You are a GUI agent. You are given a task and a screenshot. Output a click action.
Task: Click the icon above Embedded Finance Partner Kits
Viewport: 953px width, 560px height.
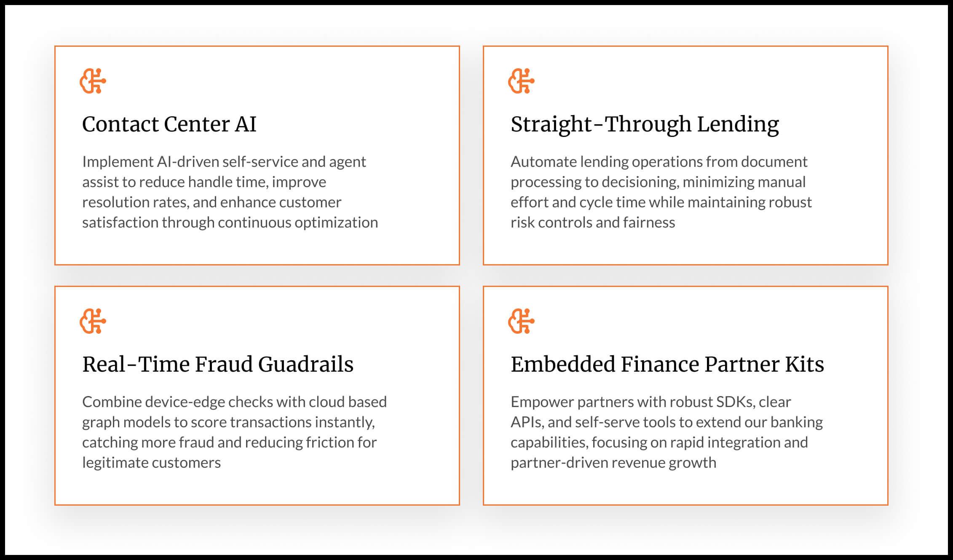coord(521,321)
